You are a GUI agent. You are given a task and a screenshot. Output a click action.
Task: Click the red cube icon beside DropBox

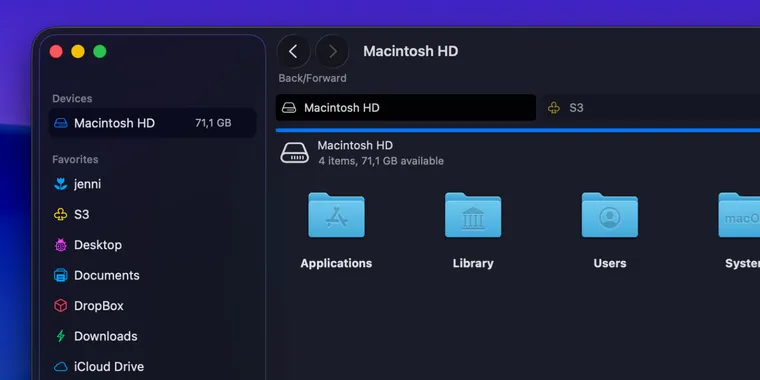(61, 306)
